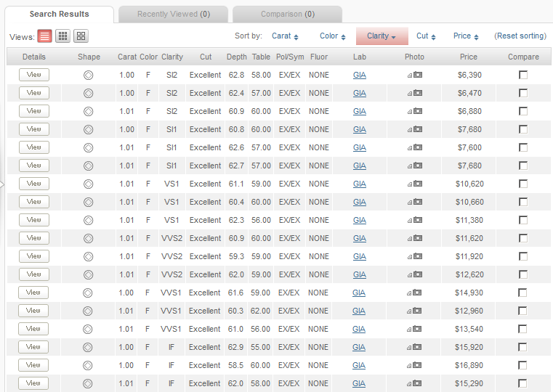Switch to the Comparison tab
The image size is (553, 392).
pos(288,14)
